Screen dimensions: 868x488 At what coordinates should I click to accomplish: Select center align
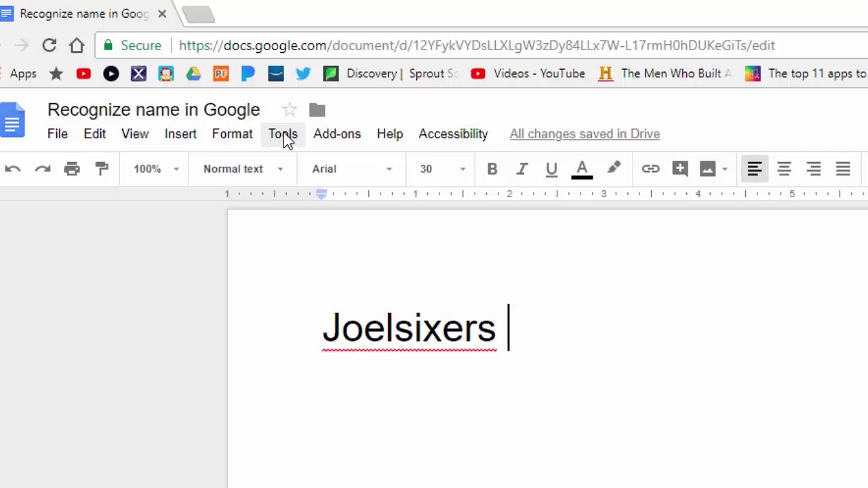click(784, 169)
